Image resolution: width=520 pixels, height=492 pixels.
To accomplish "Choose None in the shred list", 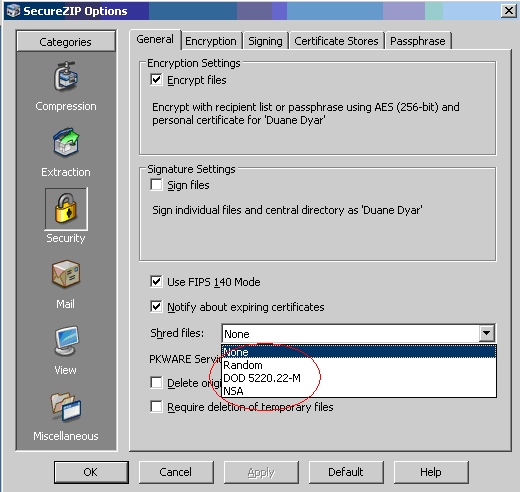I will pos(359,352).
